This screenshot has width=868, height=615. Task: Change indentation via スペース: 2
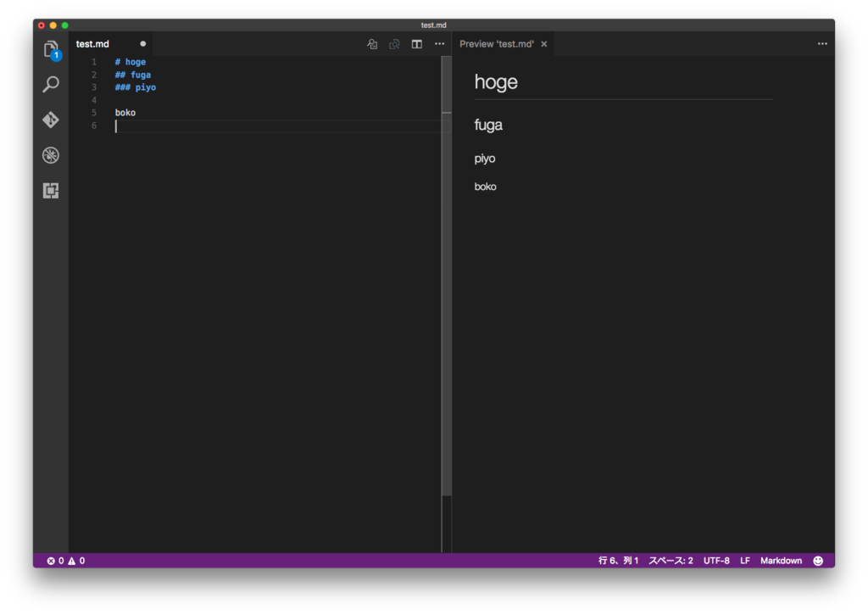click(x=670, y=561)
